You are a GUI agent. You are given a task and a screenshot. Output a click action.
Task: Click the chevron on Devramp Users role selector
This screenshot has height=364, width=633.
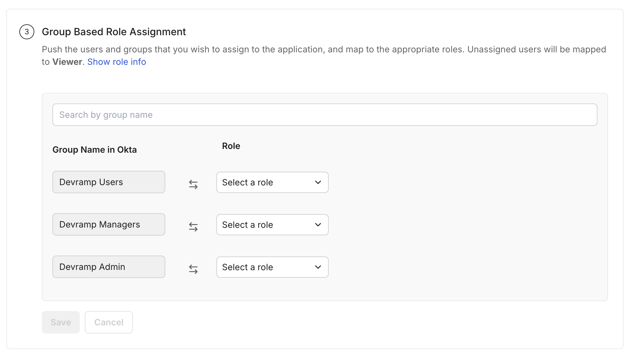pos(318,182)
